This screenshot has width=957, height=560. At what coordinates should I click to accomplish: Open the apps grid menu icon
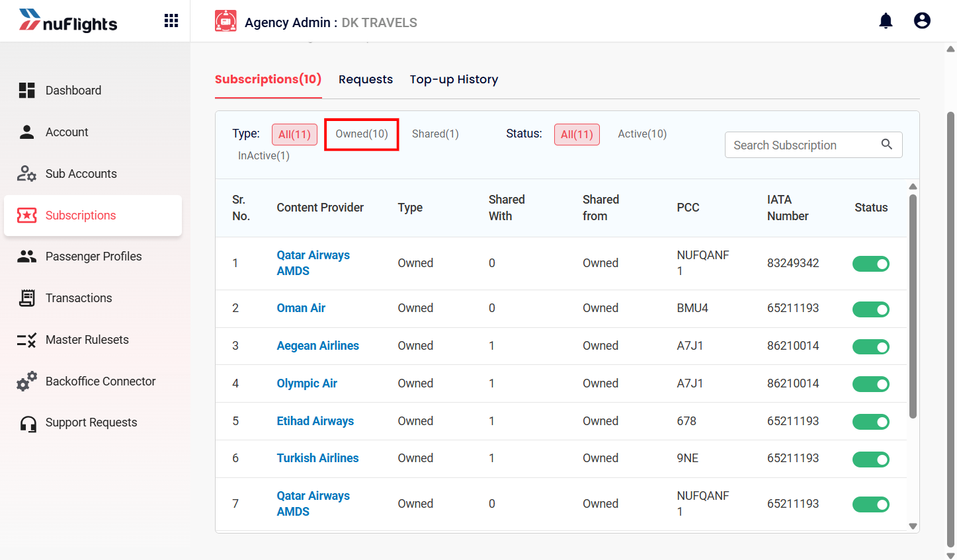(171, 21)
